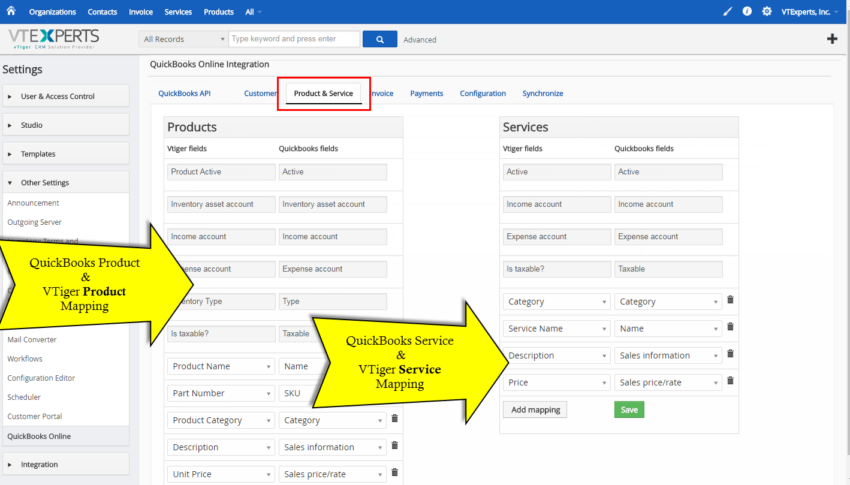
Task: Delete the Services Price mapping row
Action: (730, 381)
